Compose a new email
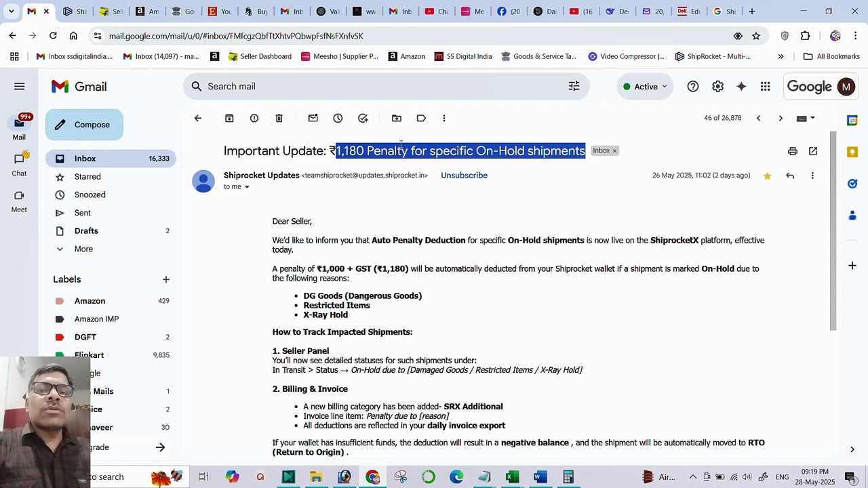 click(x=84, y=125)
